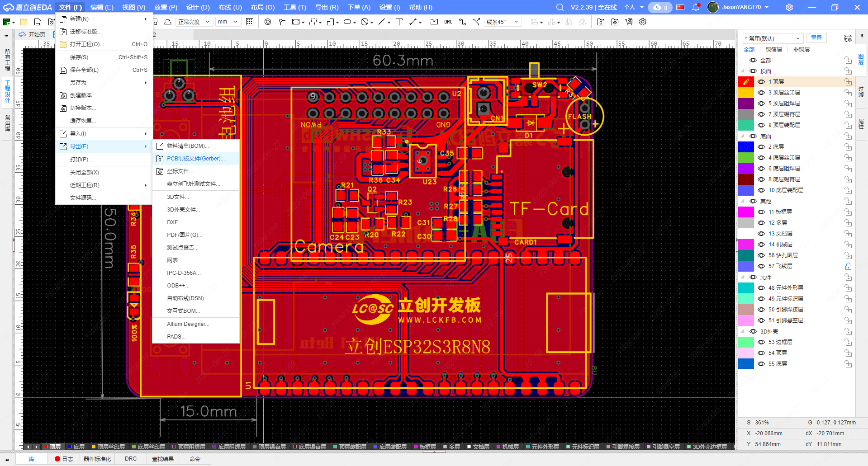868x466 pixels.
Task: Hide the 13 文档层 layer
Action: pyautogui.click(x=761, y=234)
